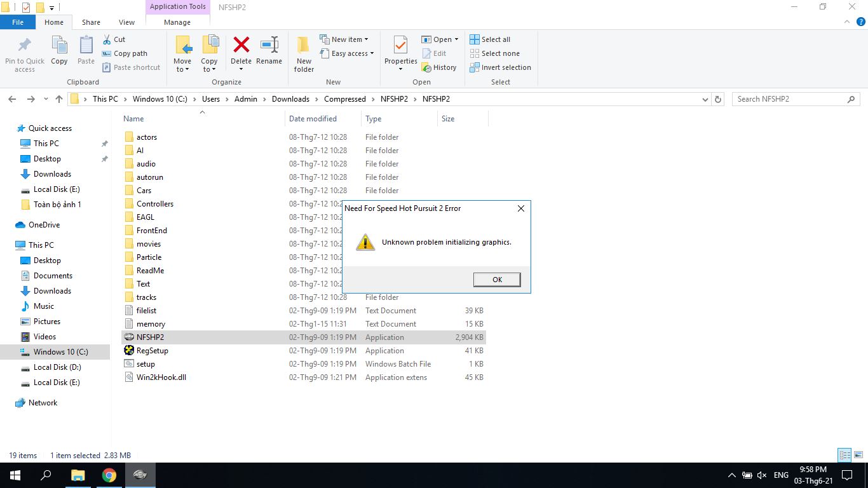The width and height of the screenshot is (868, 488).
Task: Open the File menu tab
Action: point(18,22)
